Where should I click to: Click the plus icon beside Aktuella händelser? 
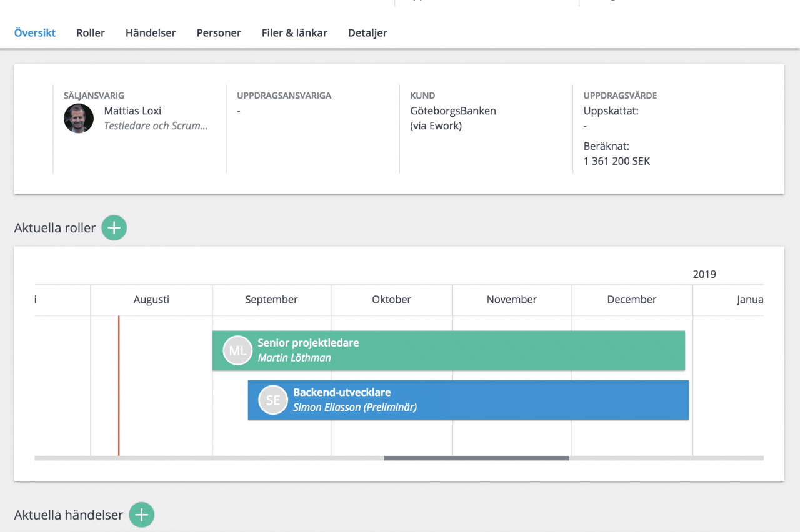[141, 515]
